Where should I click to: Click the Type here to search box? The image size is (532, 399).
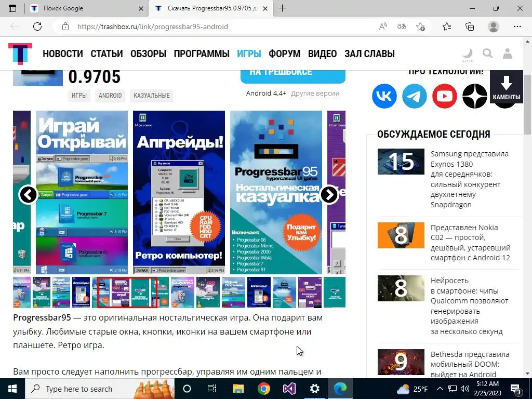coord(99,389)
